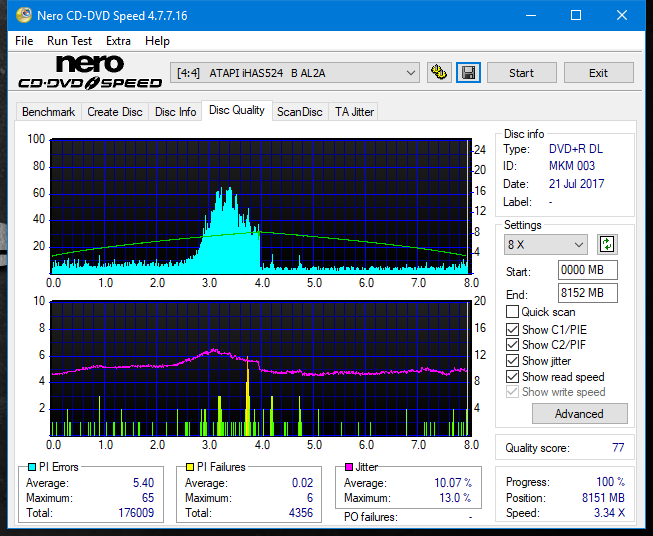This screenshot has height=536, width=653.
Task: Click the PI Failures Maximum value 6
Action: (x=310, y=498)
